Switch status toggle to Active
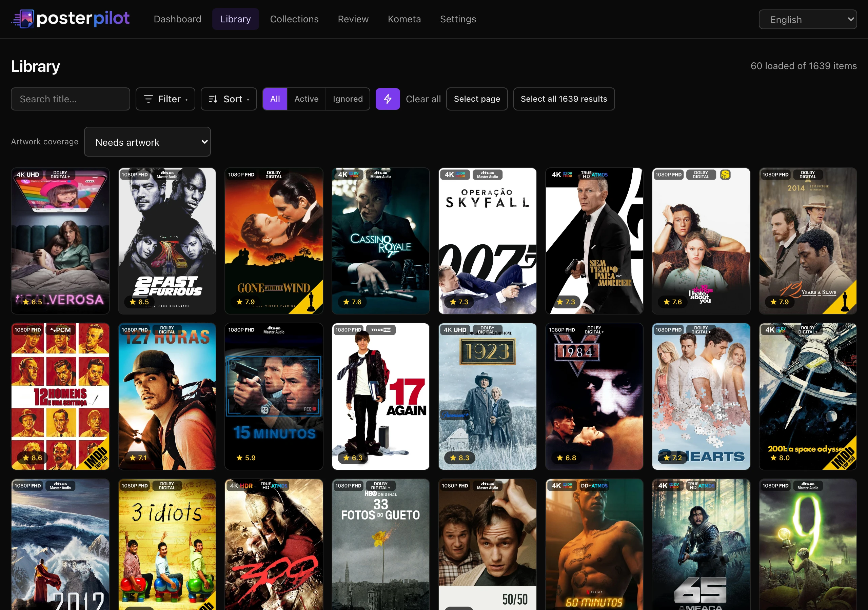The image size is (868, 610). point(306,99)
